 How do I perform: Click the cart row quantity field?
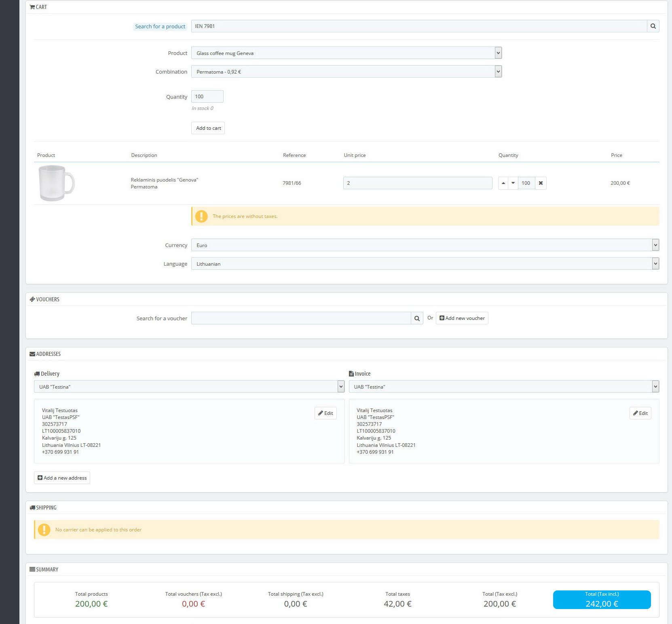[526, 183]
